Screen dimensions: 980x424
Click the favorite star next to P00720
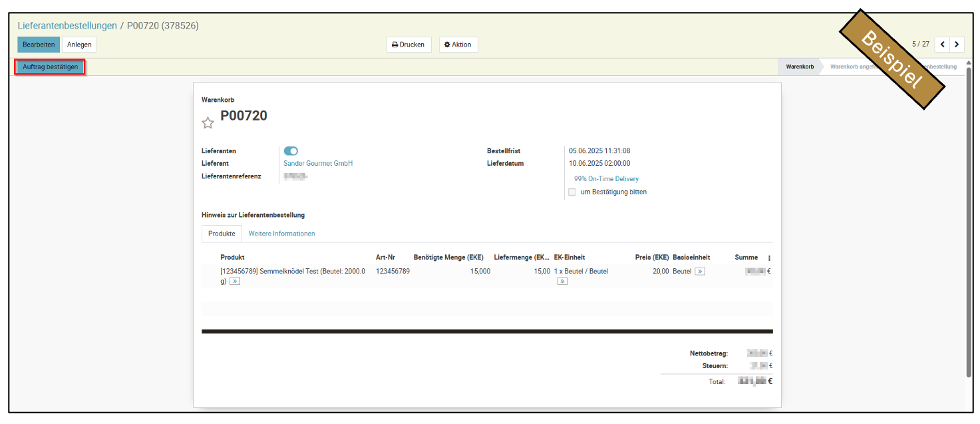pos(208,122)
